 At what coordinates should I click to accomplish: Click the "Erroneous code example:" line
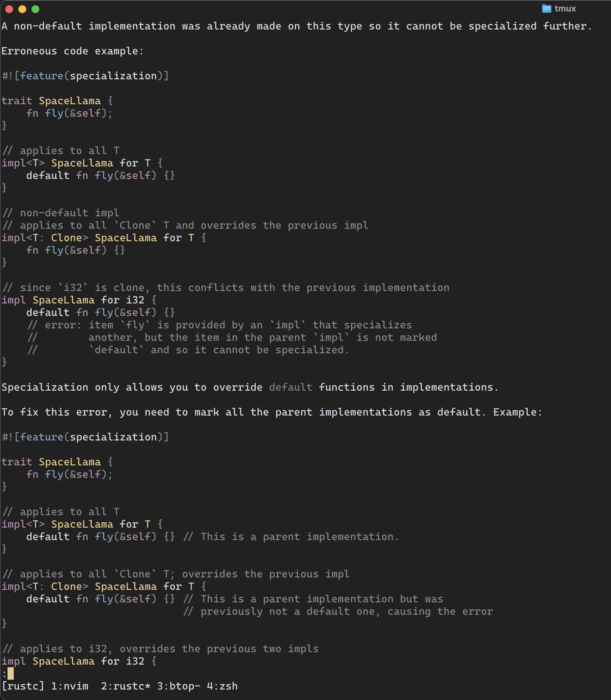pyautogui.click(x=73, y=51)
